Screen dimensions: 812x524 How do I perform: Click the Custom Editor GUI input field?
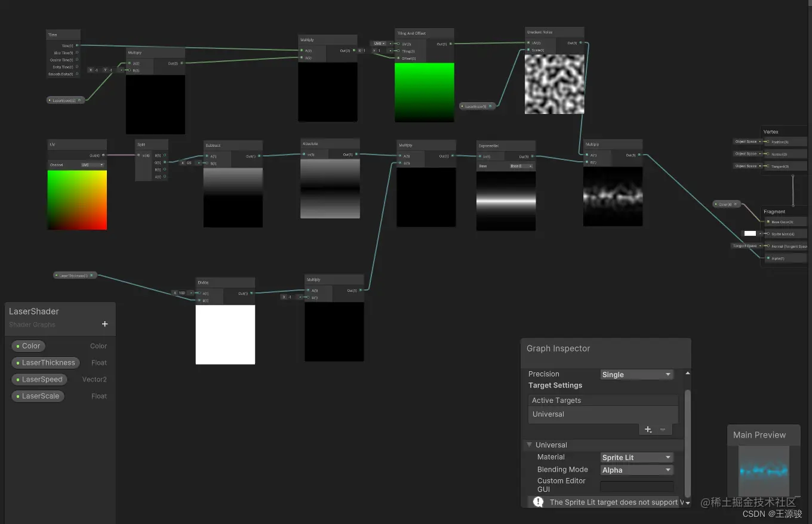pyautogui.click(x=636, y=485)
